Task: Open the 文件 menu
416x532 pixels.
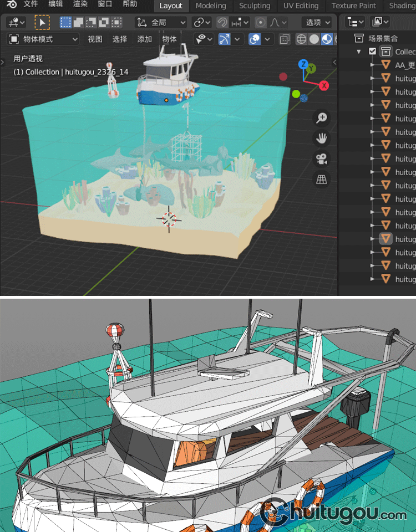Action: coord(31,5)
